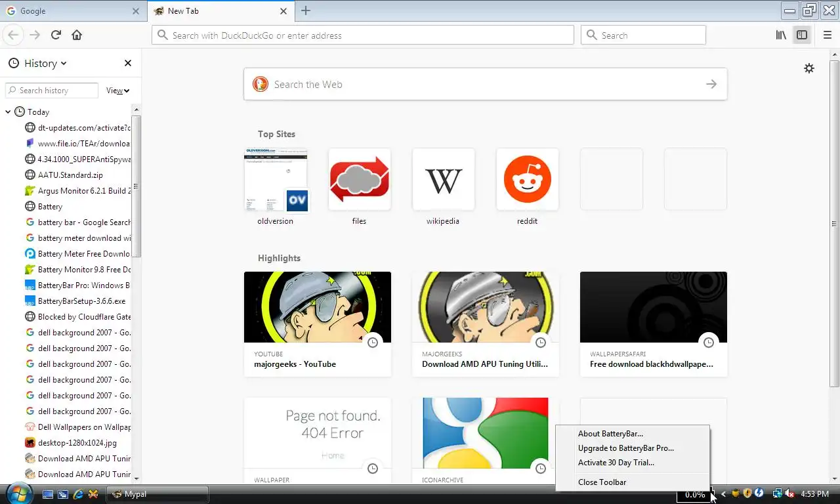This screenshot has height=504, width=840.
Task: Click the BatteryBar 0.0% toolbar
Action: [694, 494]
